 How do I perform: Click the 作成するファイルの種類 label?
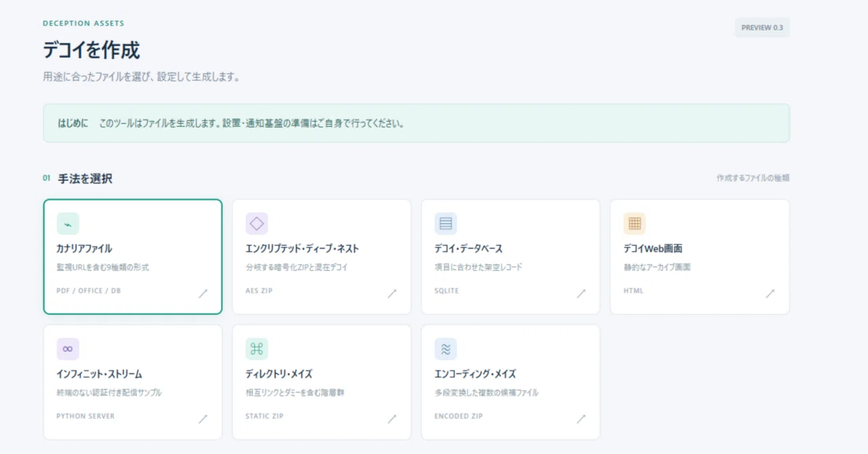pyautogui.click(x=753, y=178)
